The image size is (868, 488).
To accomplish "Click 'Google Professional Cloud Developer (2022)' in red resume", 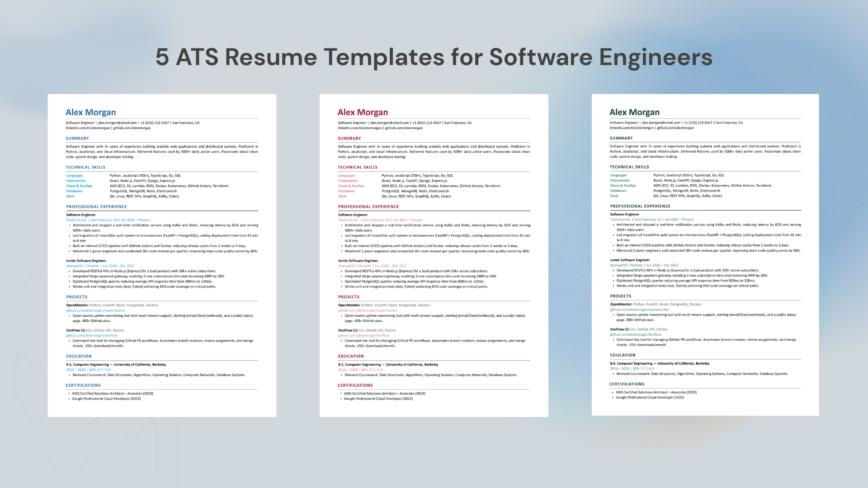I will [378, 399].
